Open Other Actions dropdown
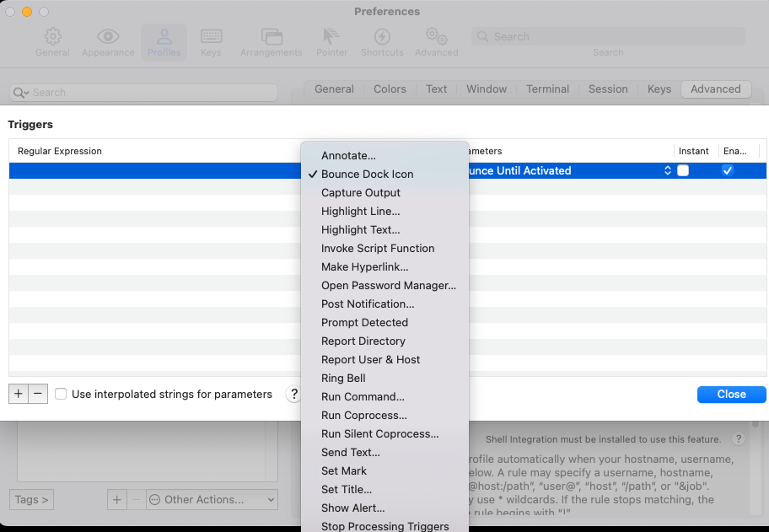This screenshot has width=769, height=532. coord(212,500)
